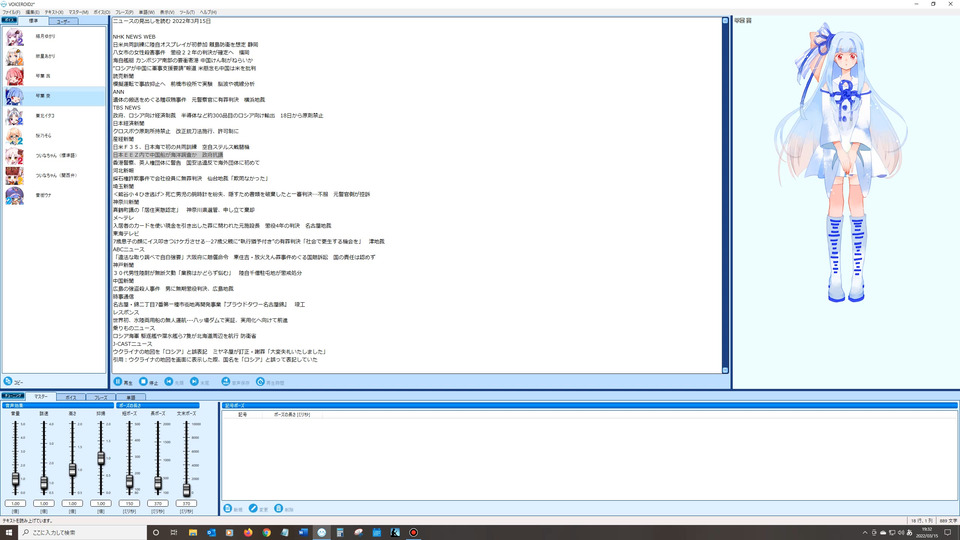The height and width of the screenshot is (540, 960).
Task: Open the 編集 menu
Action: (32, 12)
